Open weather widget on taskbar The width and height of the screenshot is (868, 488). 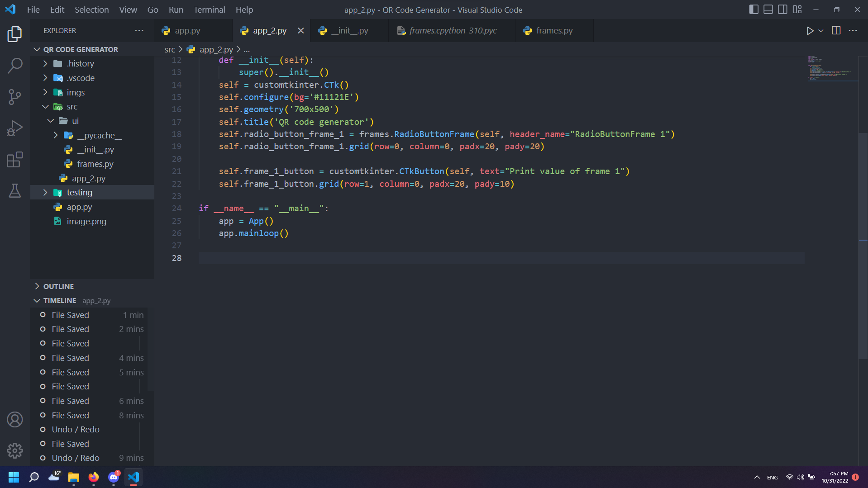coord(54,477)
